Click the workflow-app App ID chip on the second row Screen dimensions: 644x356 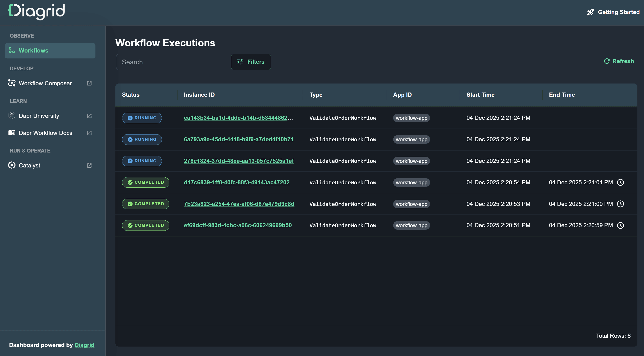[x=411, y=140]
